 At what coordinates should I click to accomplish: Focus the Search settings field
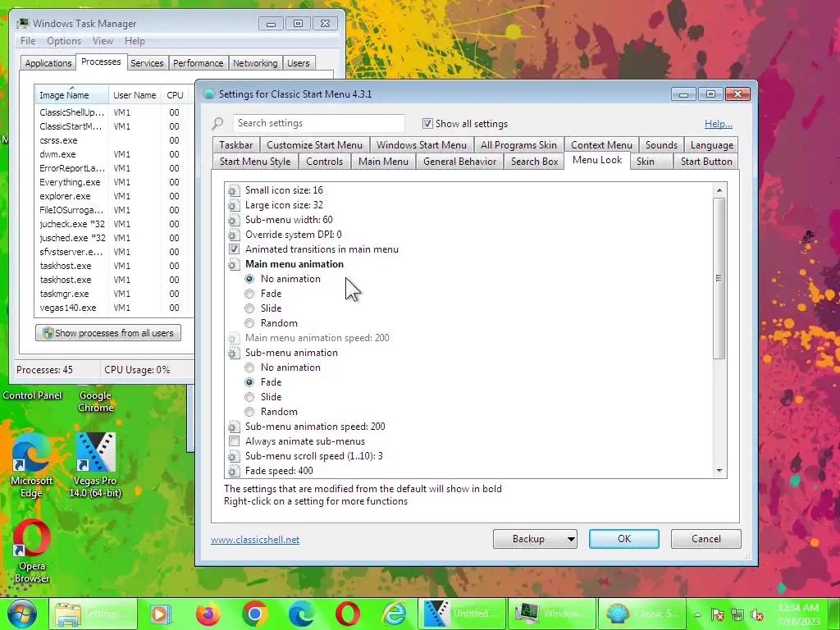click(x=319, y=123)
